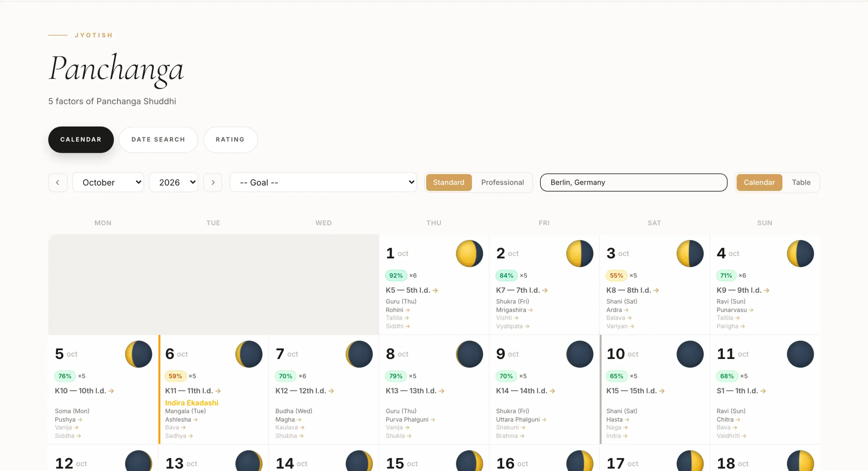Open Vishti karana link on 2 oct

(x=507, y=318)
